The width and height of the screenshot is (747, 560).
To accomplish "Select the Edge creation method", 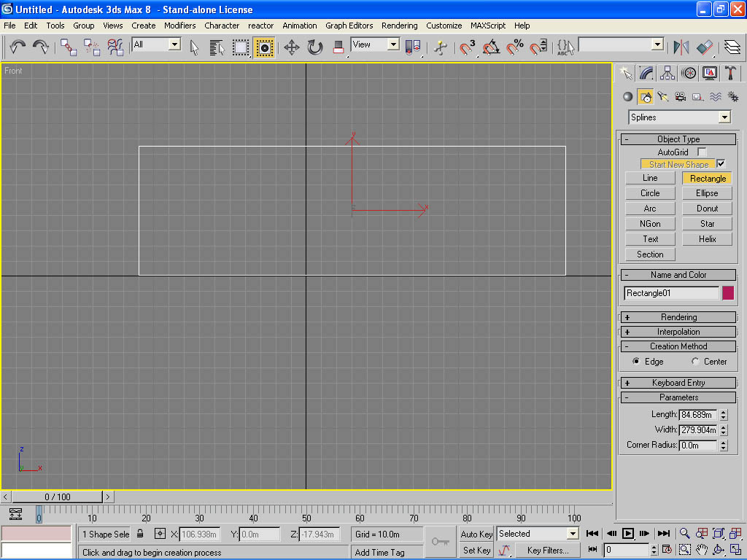I will [636, 361].
